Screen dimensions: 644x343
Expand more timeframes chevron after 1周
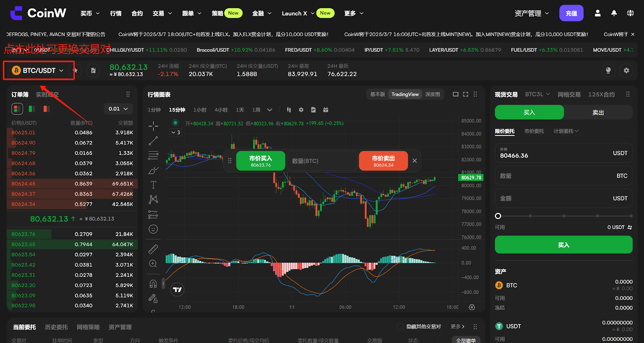click(270, 110)
